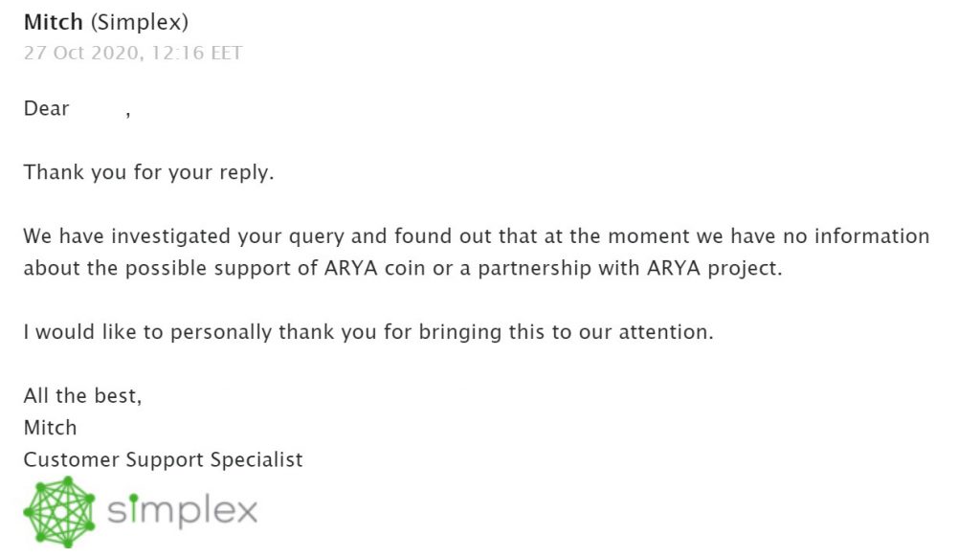Click the 'personally thank you' sentence
Screen dimensions: 980x557
pyautogui.click(x=368, y=332)
